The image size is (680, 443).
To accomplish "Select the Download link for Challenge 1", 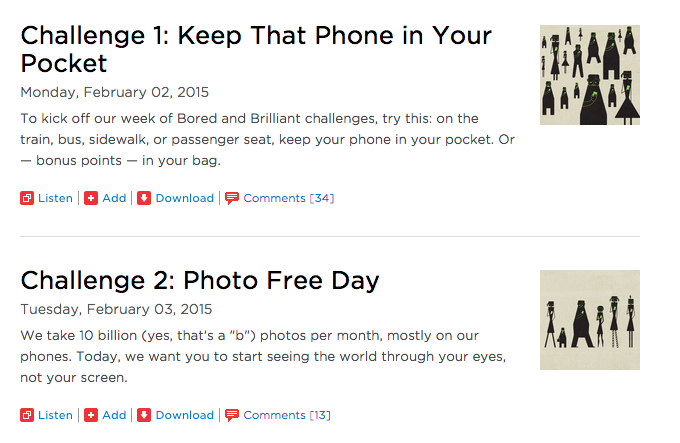I will (185, 198).
